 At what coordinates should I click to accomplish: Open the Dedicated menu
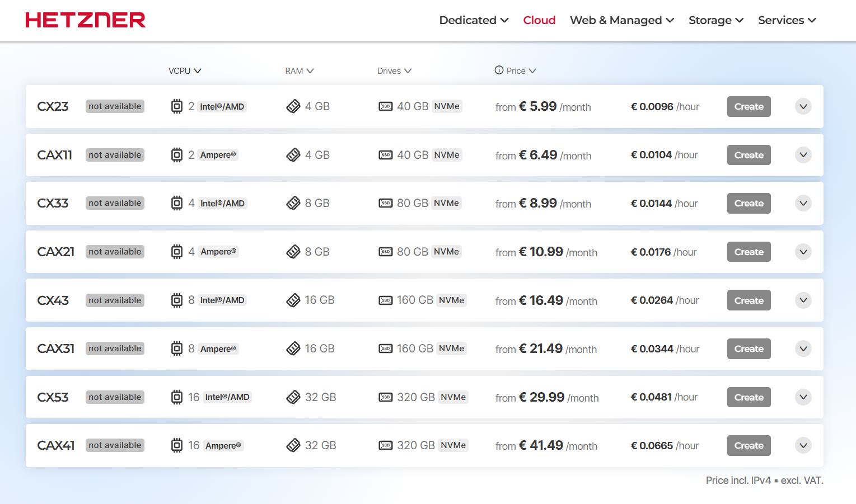pos(474,20)
